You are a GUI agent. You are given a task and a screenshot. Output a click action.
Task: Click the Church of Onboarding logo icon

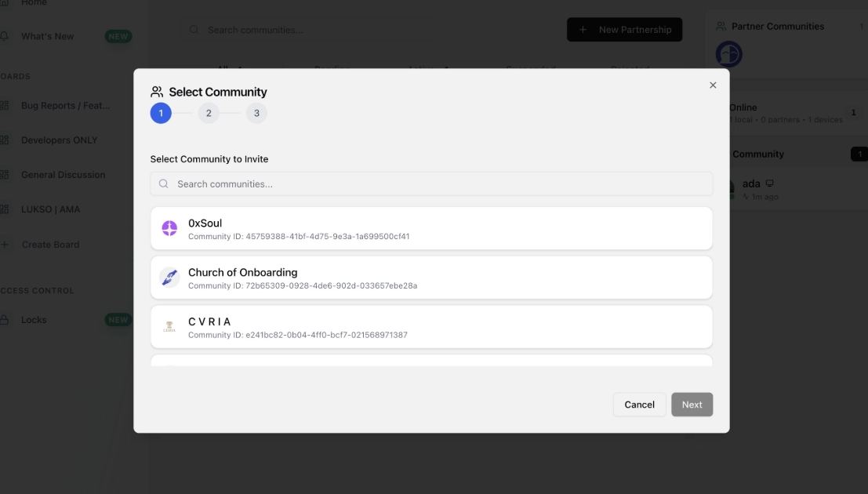169,278
